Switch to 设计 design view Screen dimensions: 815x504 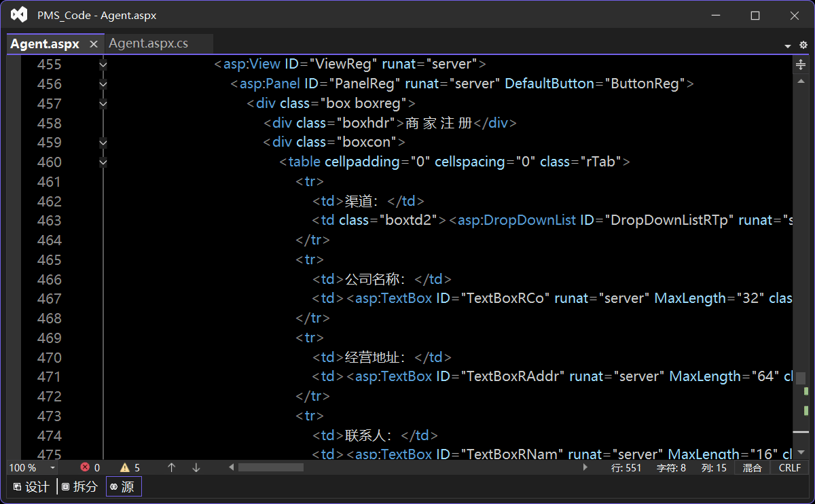31,486
